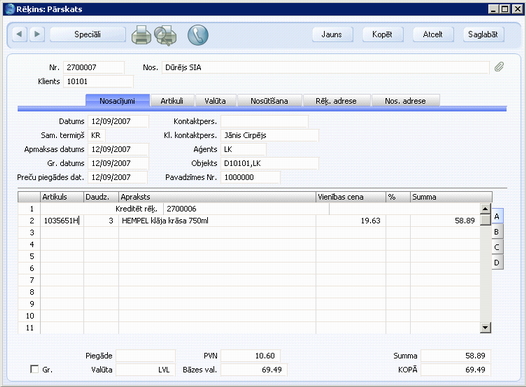Switch to the Nosūtīšana tab
This screenshot has height=387, width=526.
(269, 101)
